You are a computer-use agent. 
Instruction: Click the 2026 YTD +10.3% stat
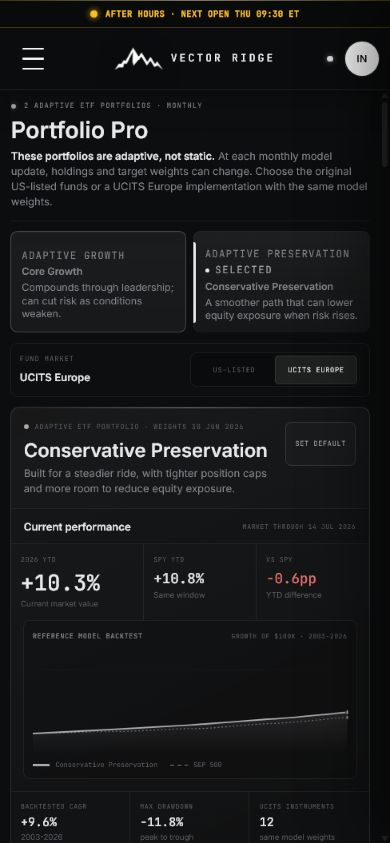[x=77, y=582]
